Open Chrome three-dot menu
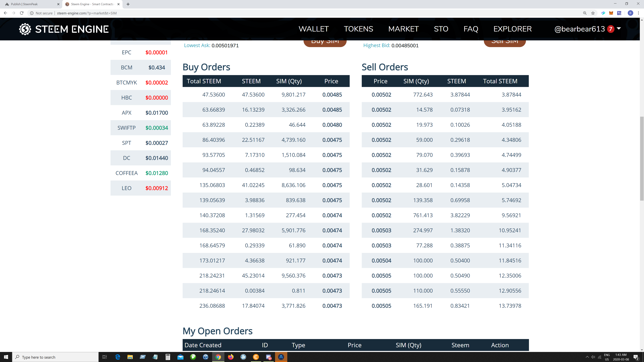 click(638, 13)
